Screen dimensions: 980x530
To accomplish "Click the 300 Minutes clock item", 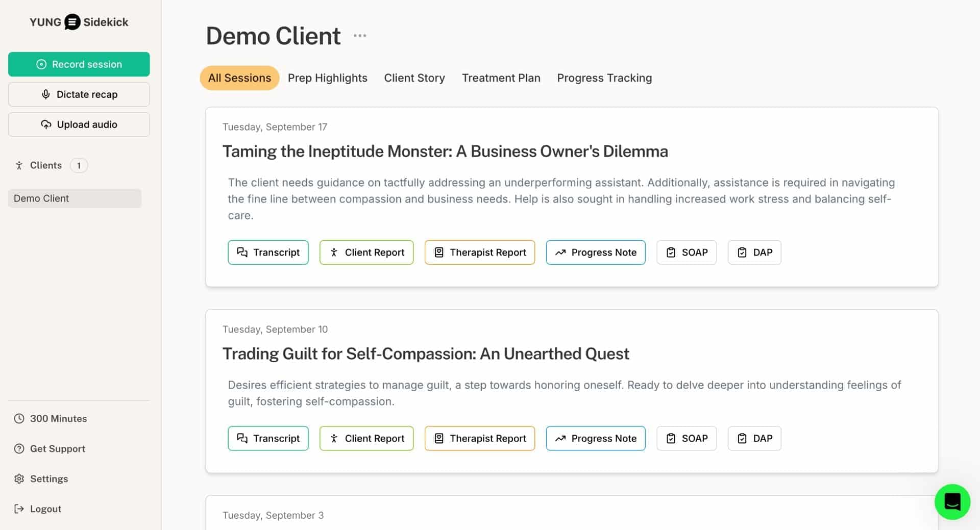I will 58,419.
